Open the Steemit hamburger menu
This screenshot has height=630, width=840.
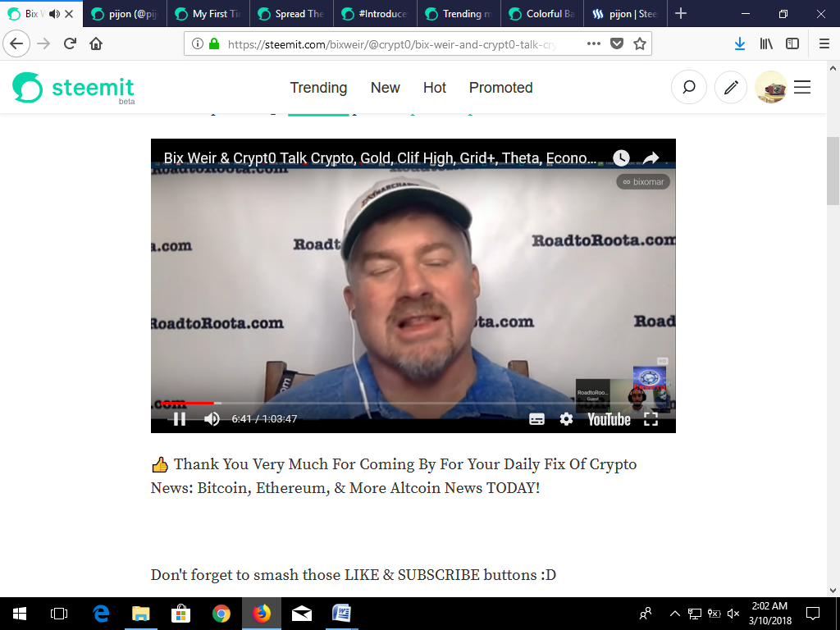pyautogui.click(x=802, y=87)
